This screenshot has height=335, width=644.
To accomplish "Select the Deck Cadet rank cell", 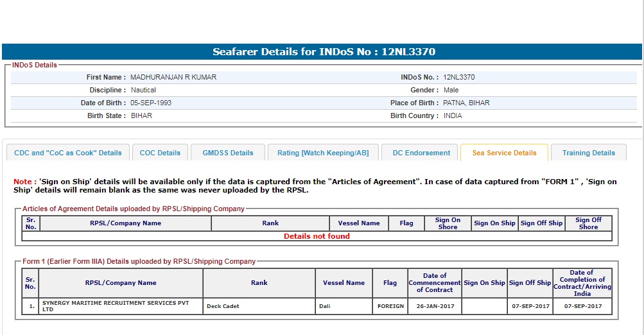I will (x=223, y=306).
